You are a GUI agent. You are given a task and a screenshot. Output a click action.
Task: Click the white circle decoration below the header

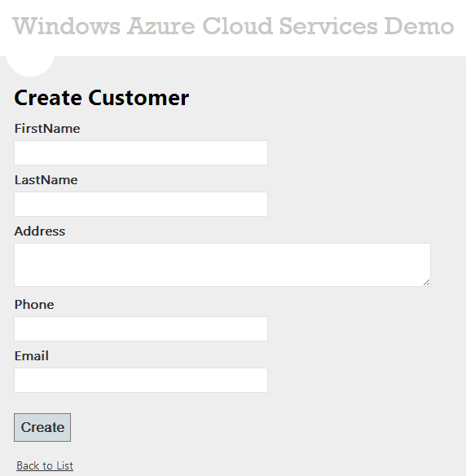point(30,65)
